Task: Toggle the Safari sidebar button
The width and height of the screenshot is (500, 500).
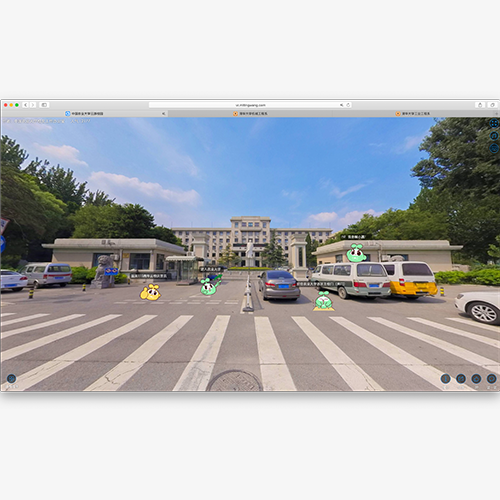Action: (x=44, y=105)
